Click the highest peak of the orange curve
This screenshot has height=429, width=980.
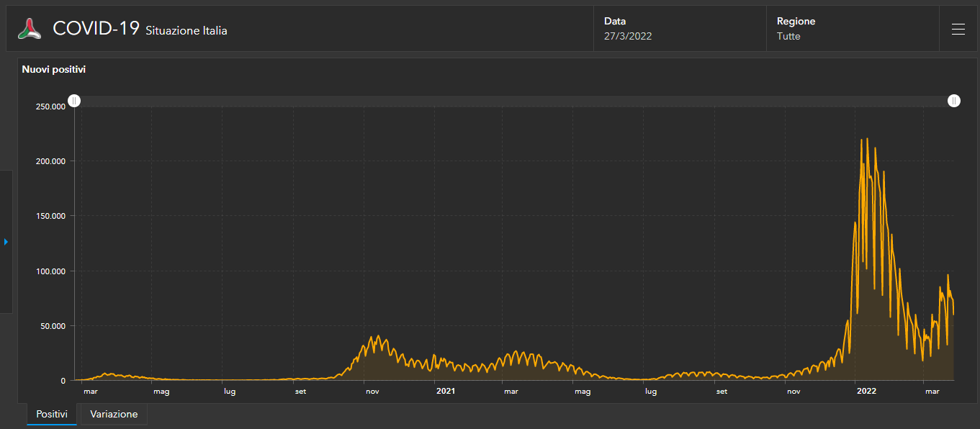(x=866, y=139)
